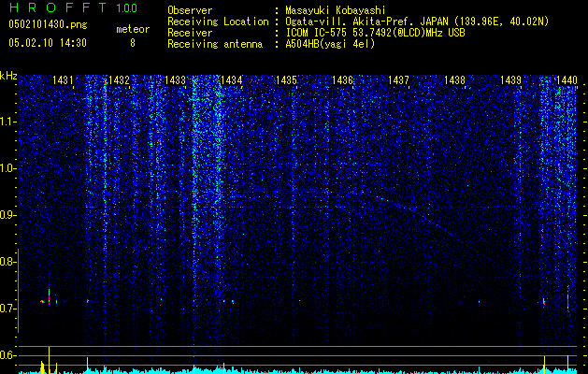Click the tallest yellow spike in the power graph
Image resolution: width=588 pixels, height=374 pixels.
coord(50,360)
